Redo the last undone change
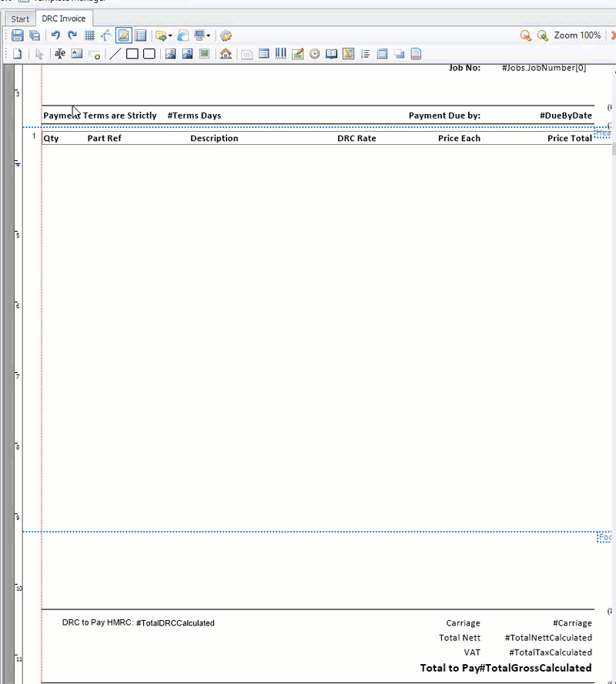Viewport: 616px width, 684px height. (72, 35)
